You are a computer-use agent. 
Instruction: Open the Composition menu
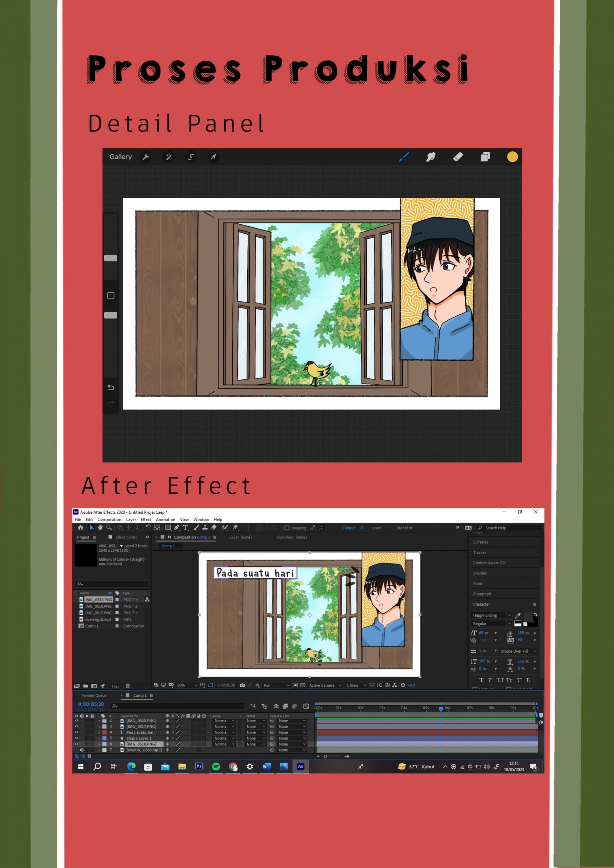109,519
